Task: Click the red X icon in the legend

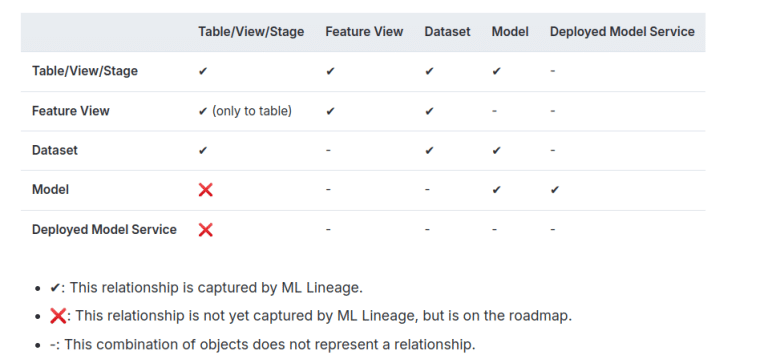Action: [58, 316]
